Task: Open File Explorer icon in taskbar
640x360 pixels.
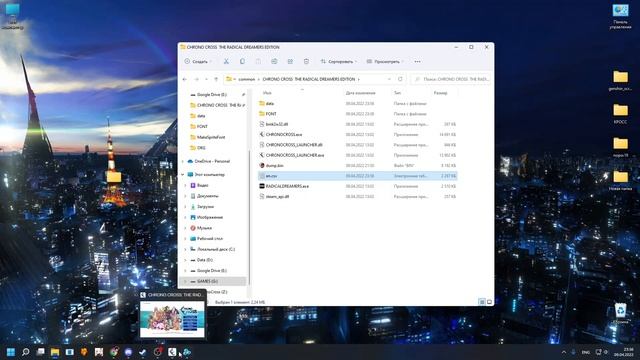Action: tap(55, 352)
